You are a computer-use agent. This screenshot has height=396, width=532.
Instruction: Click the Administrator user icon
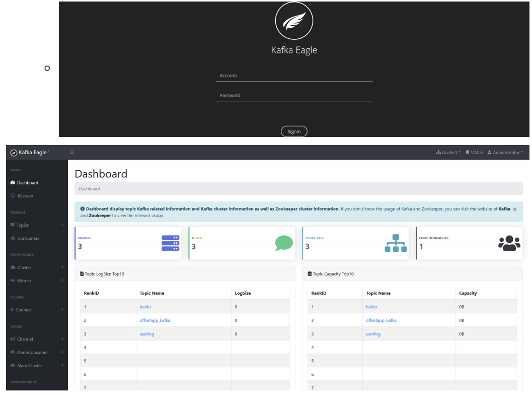click(490, 153)
